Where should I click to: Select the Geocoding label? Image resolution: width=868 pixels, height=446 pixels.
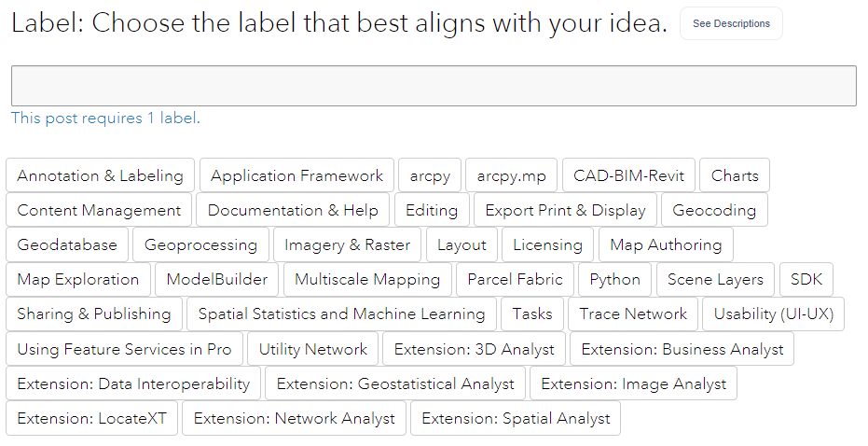point(714,210)
